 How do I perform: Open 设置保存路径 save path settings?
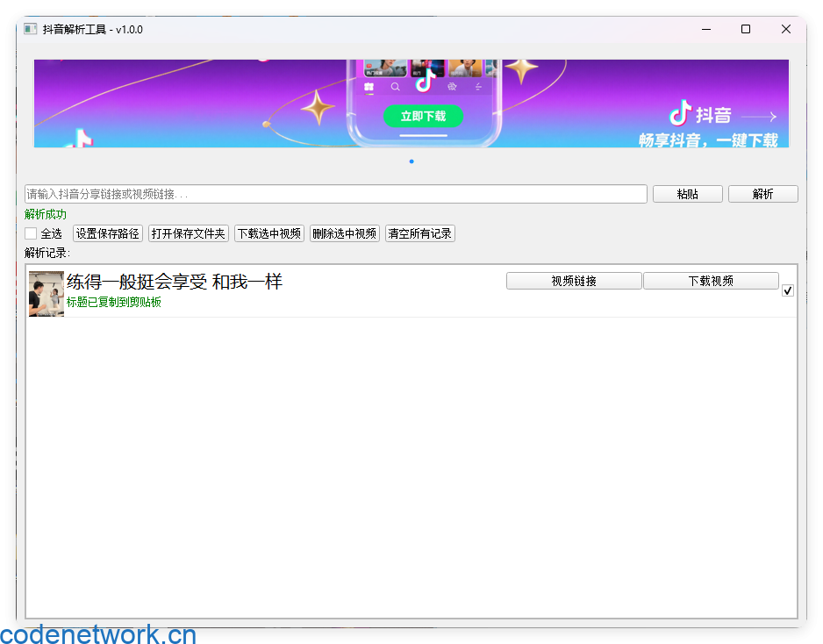click(108, 233)
